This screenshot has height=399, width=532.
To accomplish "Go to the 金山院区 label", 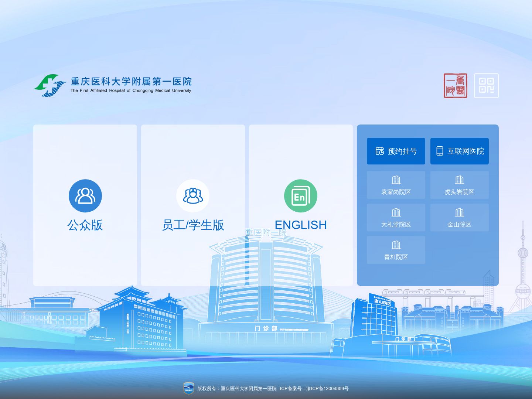I will tap(460, 225).
